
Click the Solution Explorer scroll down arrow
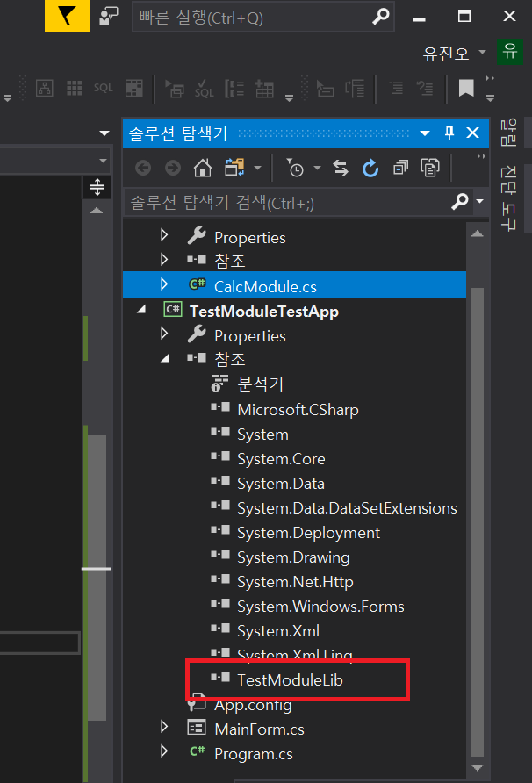478,767
